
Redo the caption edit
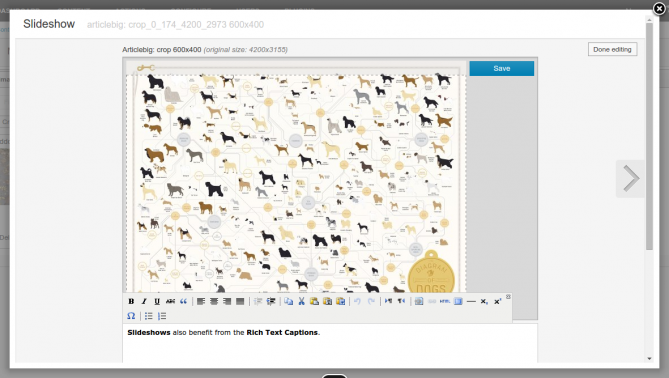(371, 301)
